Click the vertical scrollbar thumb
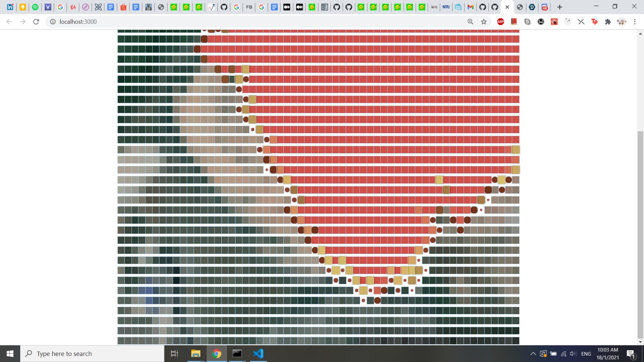This screenshot has height=362, width=644. (x=640, y=235)
